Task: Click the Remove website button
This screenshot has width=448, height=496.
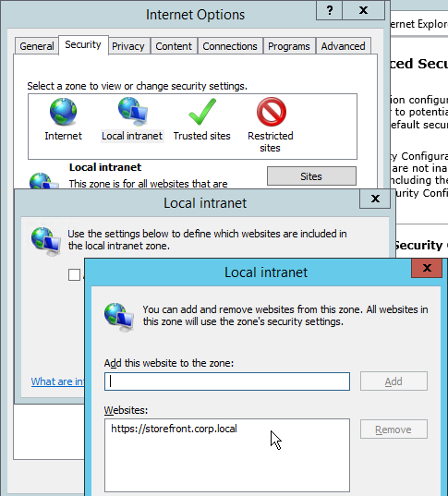Action: tap(394, 429)
